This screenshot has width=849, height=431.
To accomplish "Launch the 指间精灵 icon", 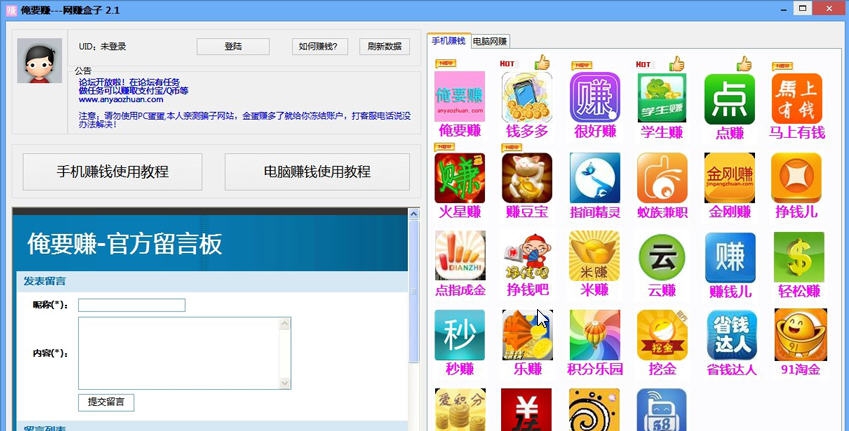I will point(595,178).
